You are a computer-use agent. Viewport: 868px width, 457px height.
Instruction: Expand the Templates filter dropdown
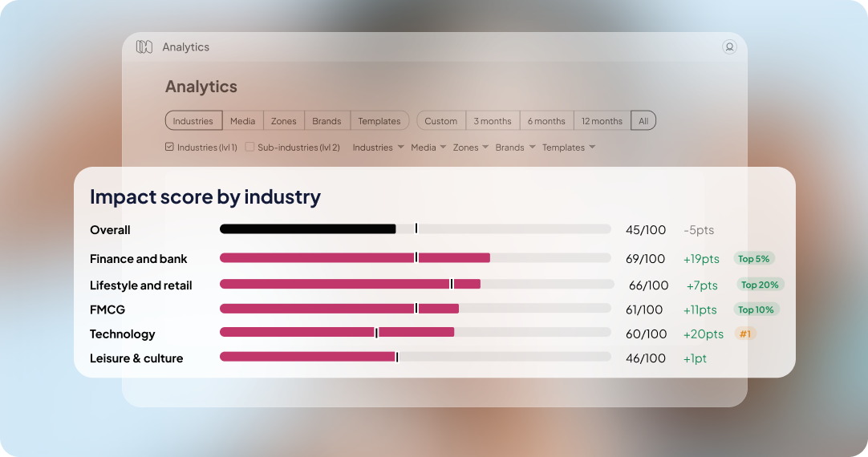[569, 148]
